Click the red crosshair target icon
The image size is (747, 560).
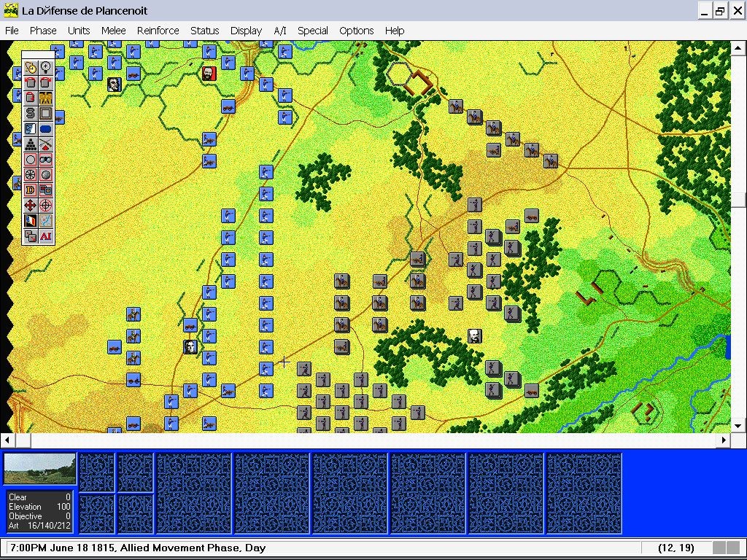pyautogui.click(x=46, y=205)
